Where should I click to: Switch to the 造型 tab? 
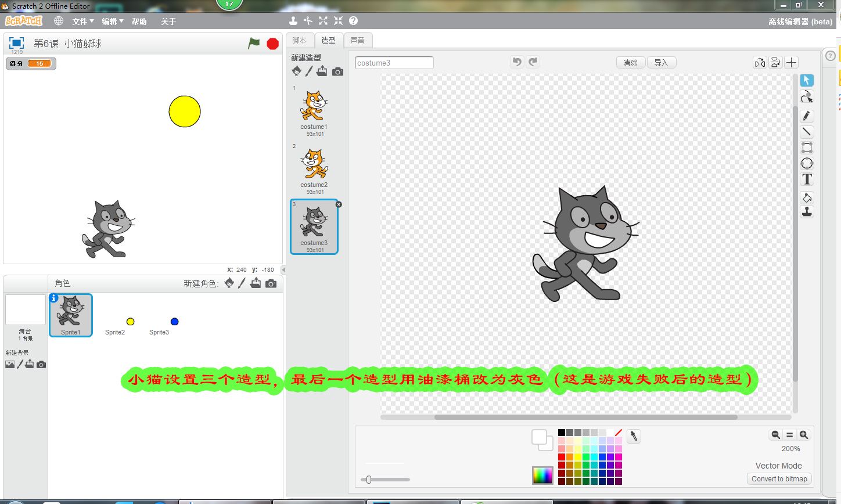click(329, 40)
